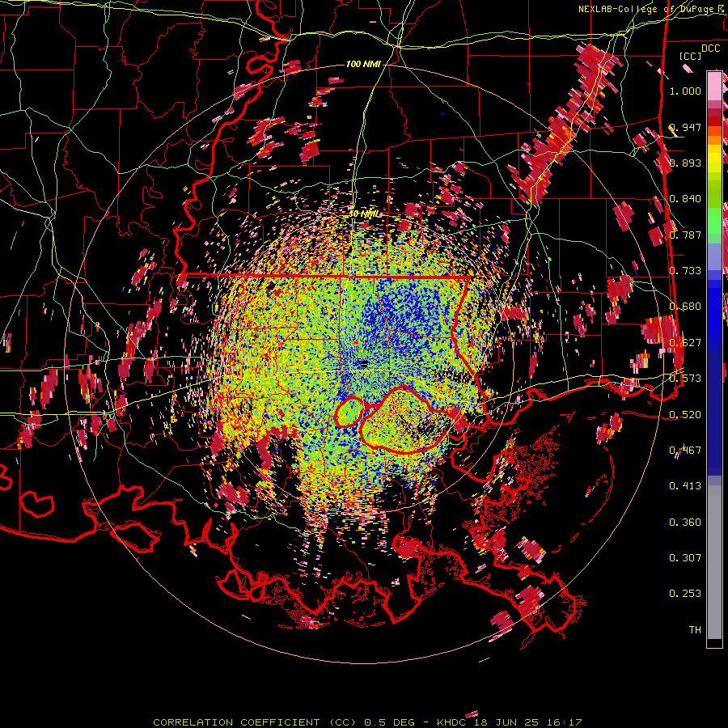The image size is (728, 728).
Task: Pick the light pink swatch topping the color bar
Action: click(714, 87)
